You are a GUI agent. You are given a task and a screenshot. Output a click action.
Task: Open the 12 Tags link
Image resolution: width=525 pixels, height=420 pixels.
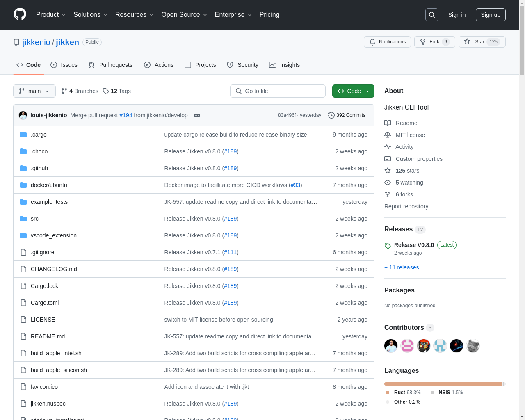tap(117, 91)
